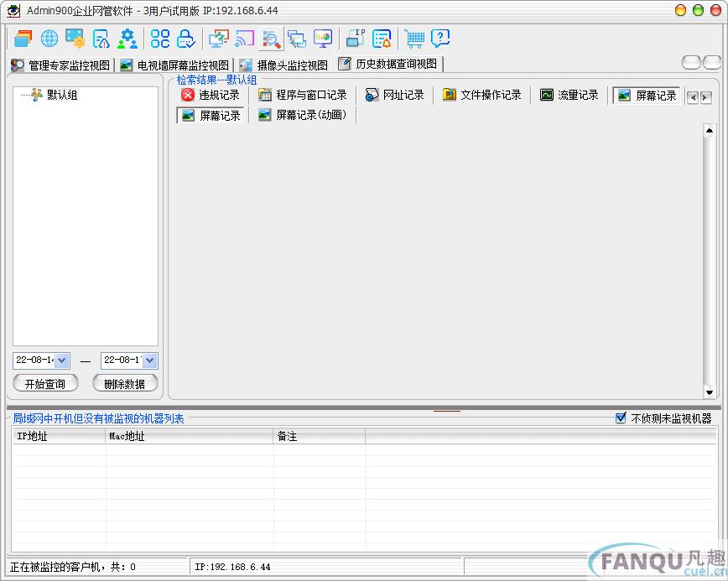The width and height of the screenshot is (728, 581).
Task: Open the screen-with-gear settings icon
Action: [75, 39]
